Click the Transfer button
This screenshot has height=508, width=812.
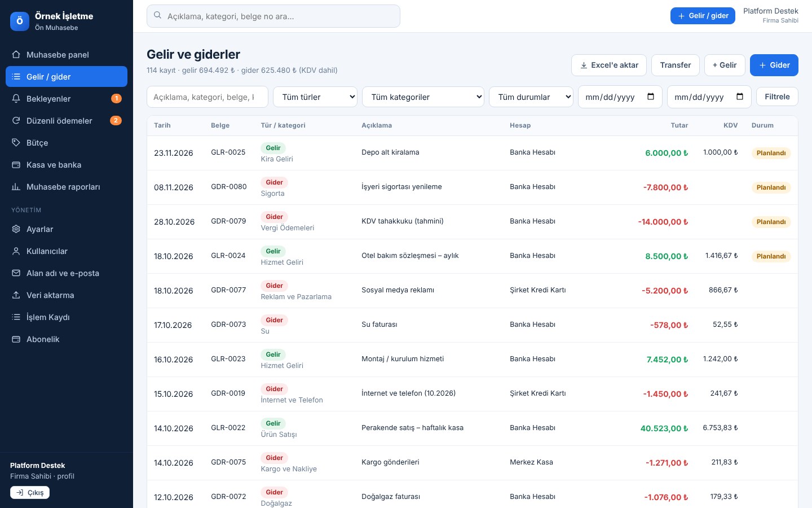click(676, 65)
